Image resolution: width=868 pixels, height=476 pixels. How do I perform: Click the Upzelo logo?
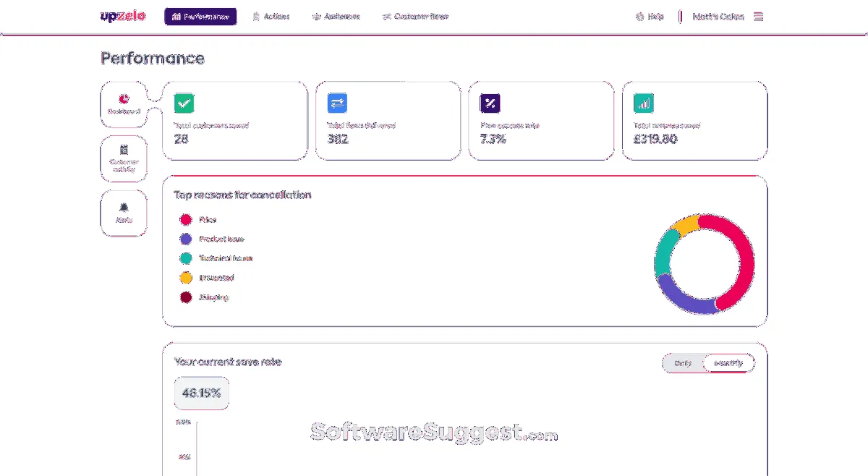[123, 16]
